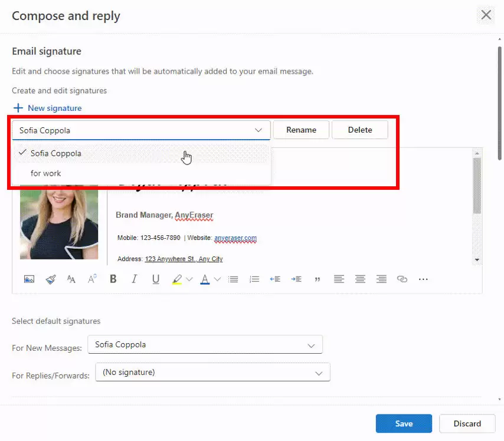Viewport: 504px width, 441px height.
Task: Toggle underline formatting
Action: [156, 279]
